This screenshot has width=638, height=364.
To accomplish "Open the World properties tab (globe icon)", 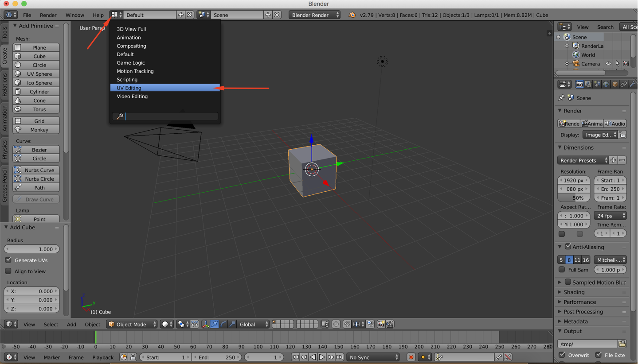I will point(606,84).
